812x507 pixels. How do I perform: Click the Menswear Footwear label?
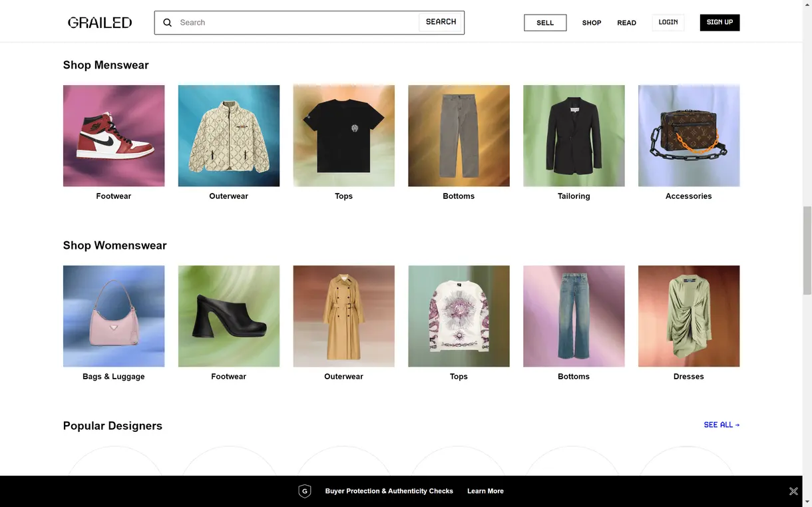point(114,196)
